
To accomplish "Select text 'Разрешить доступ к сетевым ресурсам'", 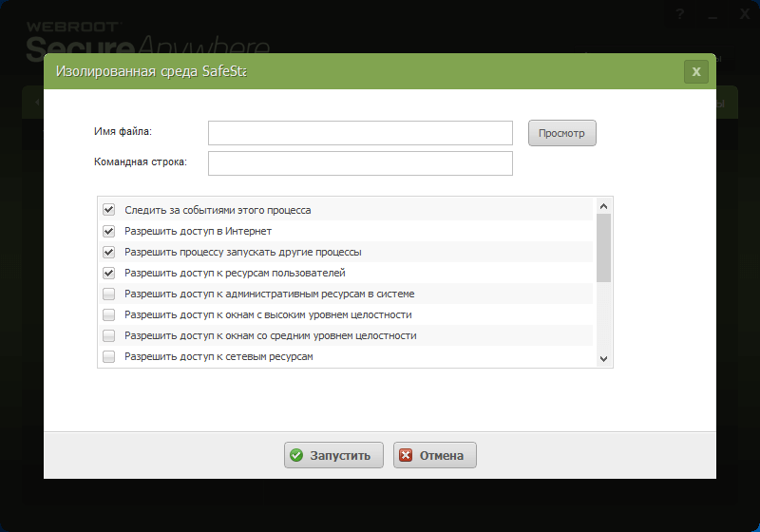I will tap(218, 356).
